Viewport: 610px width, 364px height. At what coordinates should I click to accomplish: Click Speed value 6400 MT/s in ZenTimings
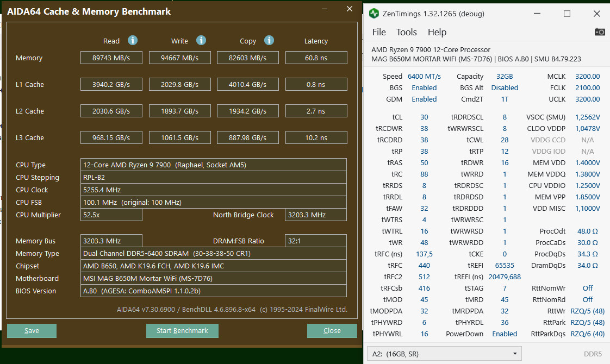(x=424, y=76)
